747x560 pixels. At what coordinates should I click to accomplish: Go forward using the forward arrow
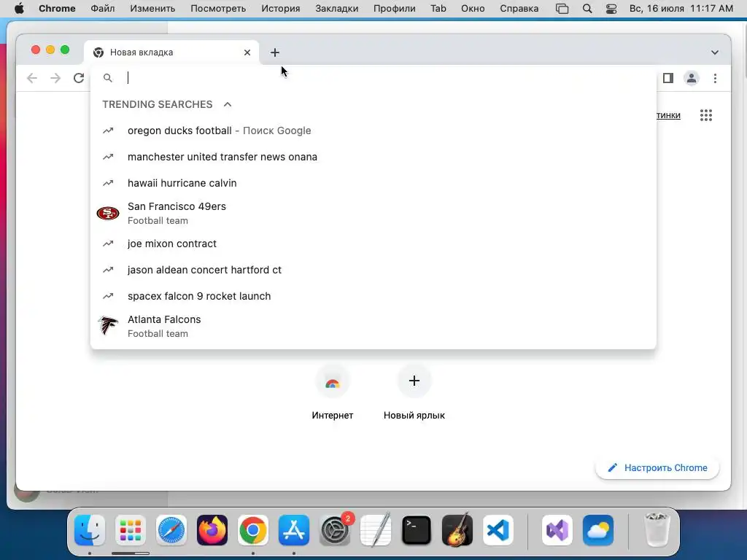coord(55,77)
